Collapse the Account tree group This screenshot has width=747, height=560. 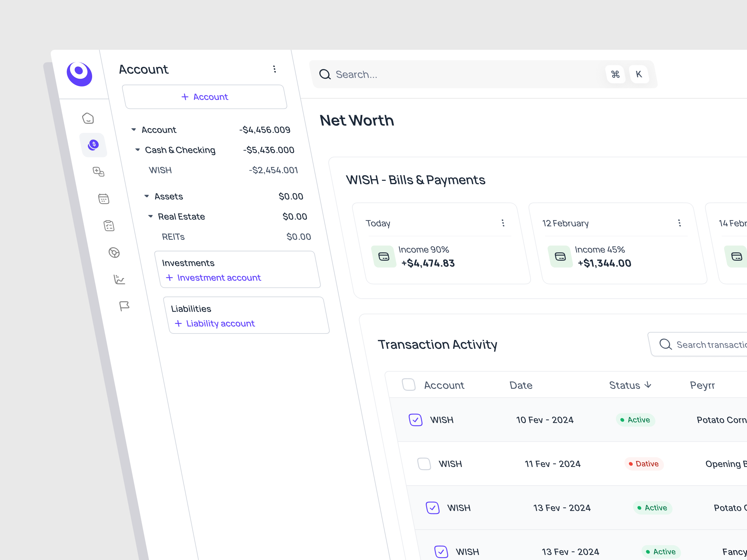pos(134,130)
